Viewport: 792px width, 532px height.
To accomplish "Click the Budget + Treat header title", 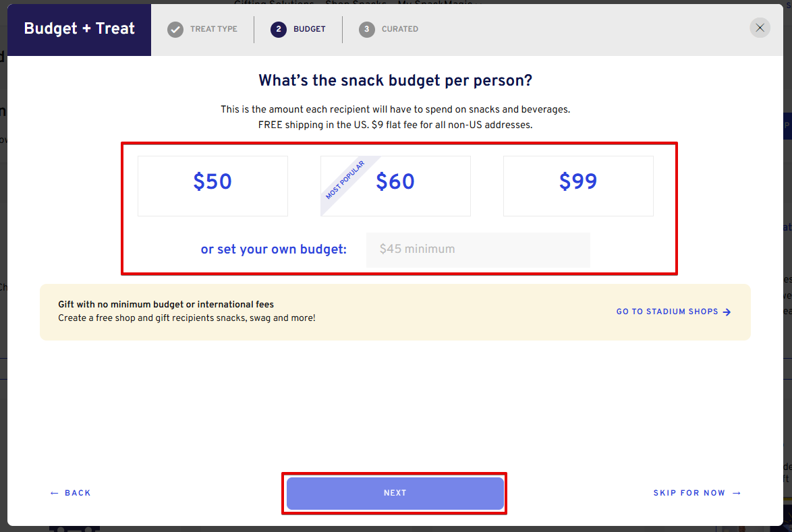I will [80, 29].
